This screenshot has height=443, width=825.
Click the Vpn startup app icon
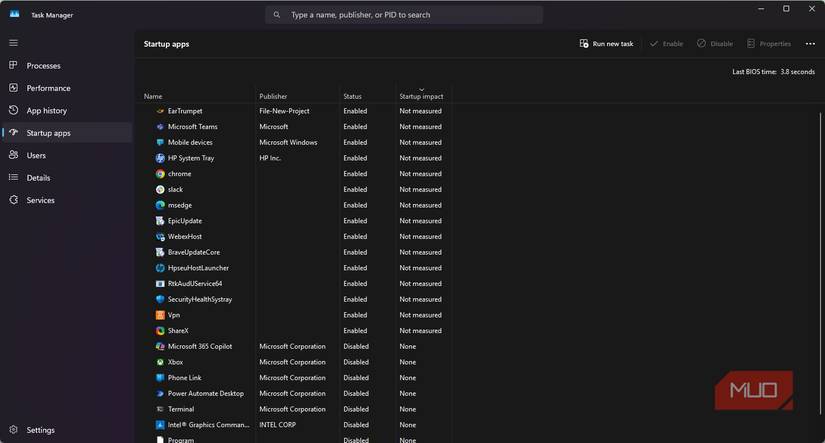(x=160, y=315)
